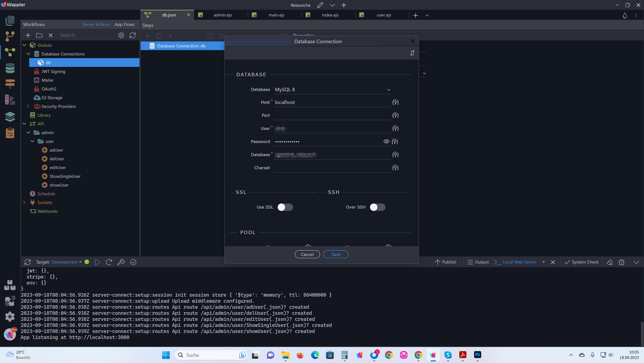Open Wappler settings gear at sidebar bottom
Screen dimensions: 644x363
(x=10, y=316)
